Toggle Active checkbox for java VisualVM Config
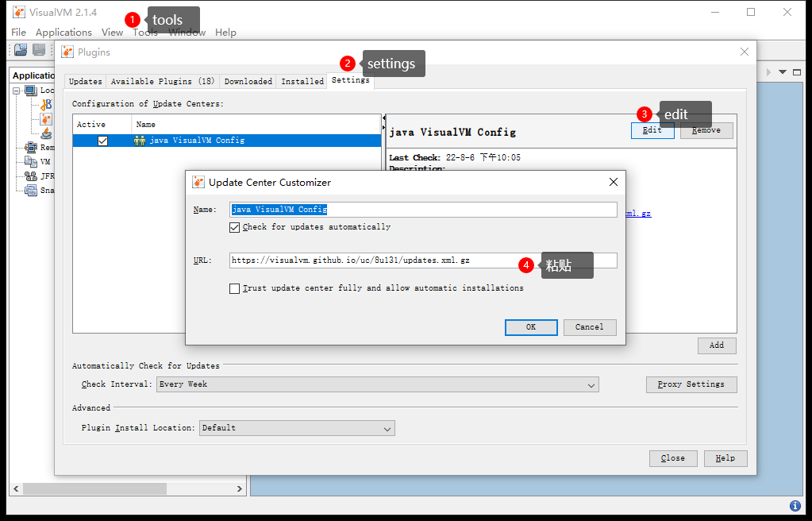 pos(102,141)
